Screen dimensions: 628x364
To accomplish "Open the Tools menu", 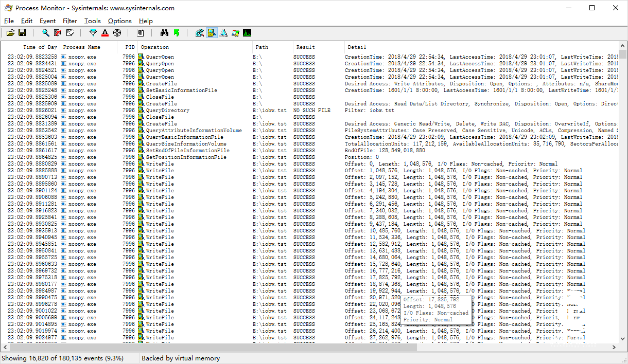I will tap(93, 21).
